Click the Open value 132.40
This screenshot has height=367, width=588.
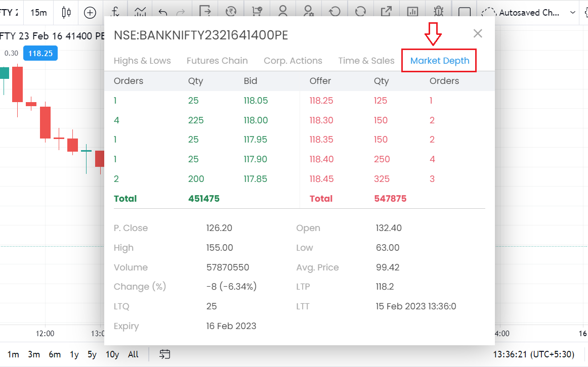point(389,228)
